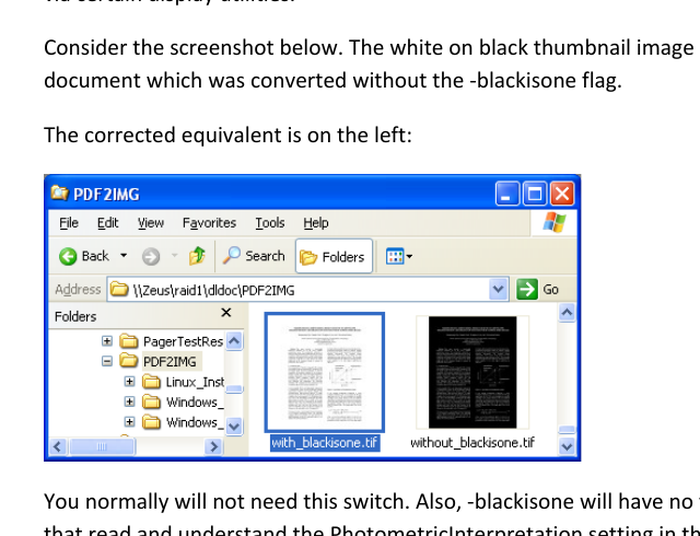Select first Windows_ folder in tree
Viewport: 700px width, 536px height.
[183, 402]
